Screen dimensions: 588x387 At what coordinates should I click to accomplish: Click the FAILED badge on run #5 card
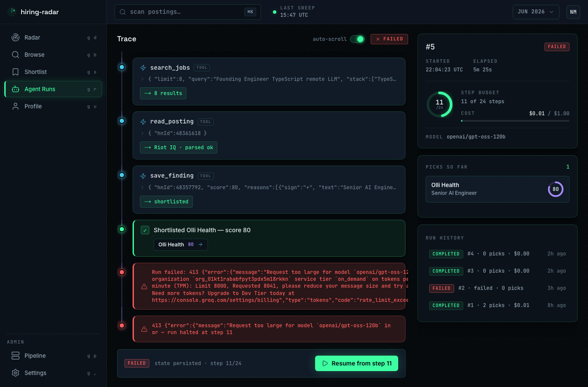557,47
